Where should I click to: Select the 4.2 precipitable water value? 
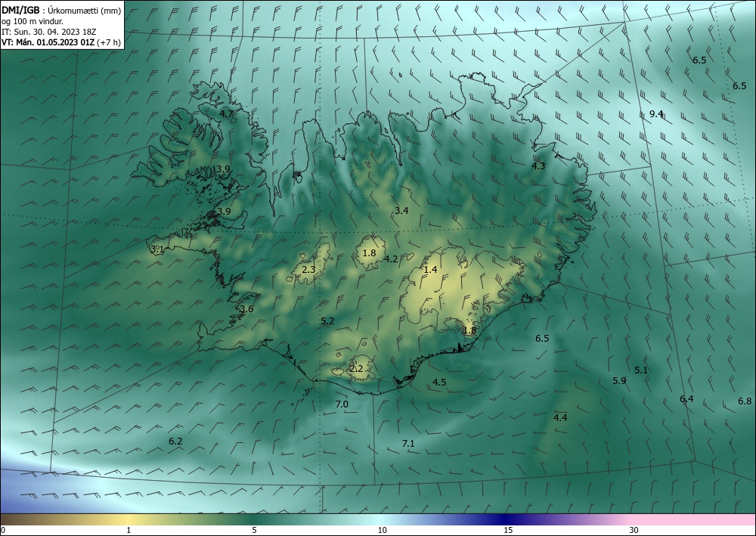click(391, 259)
